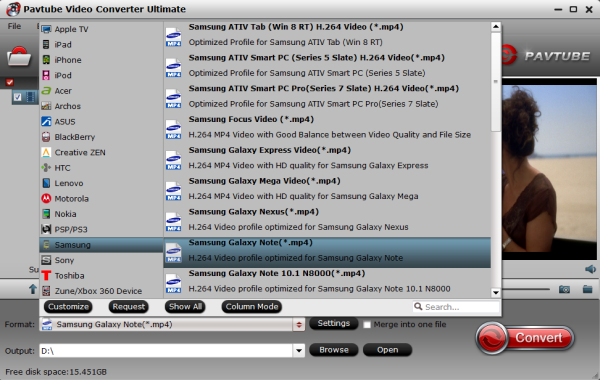600x380 pixels.
Task: Choose the Motorola device icon
Action: (x=46, y=199)
